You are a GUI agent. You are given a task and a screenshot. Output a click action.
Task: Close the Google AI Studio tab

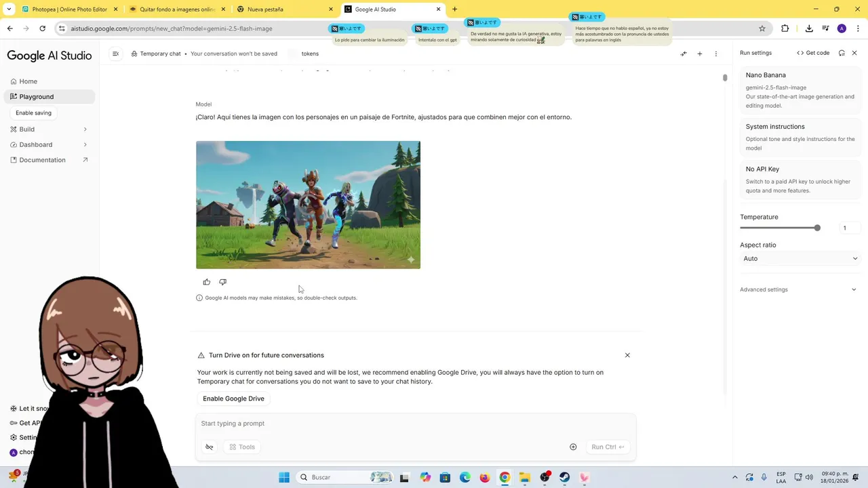pyautogui.click(x=439, y=9)
